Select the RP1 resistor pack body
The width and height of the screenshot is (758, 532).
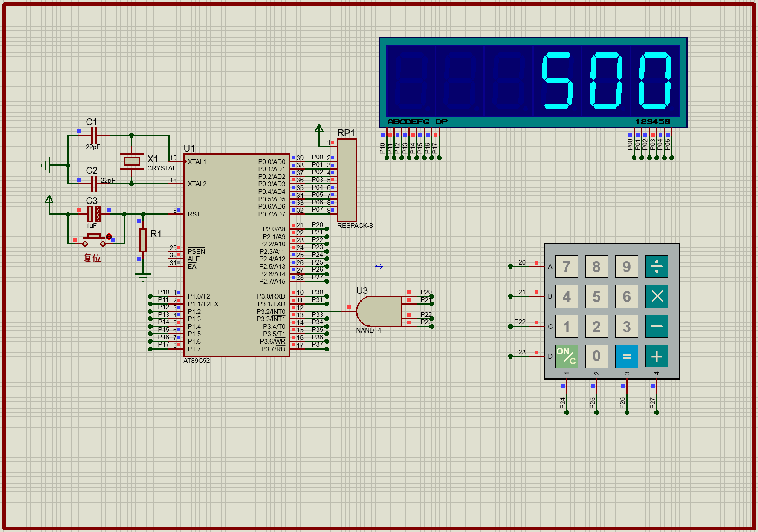(347, 180)
